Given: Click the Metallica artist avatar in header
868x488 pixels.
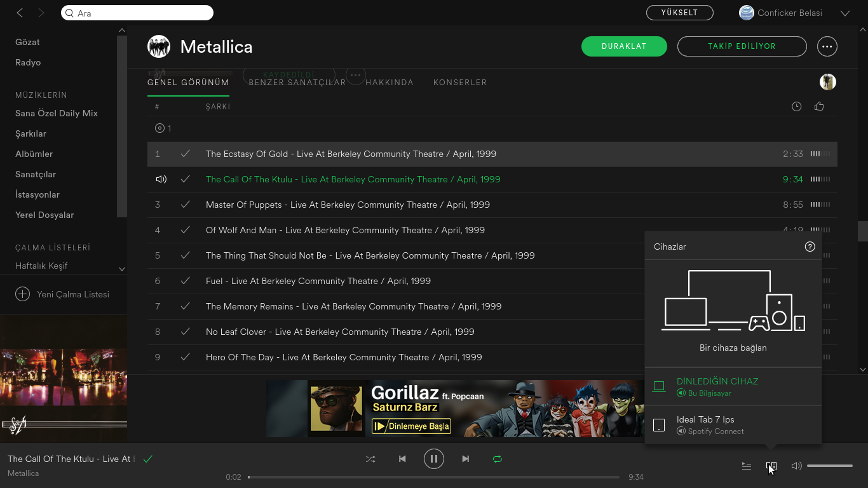Looking at the screenshot, I should pyautogui.click(x=159, y=46).
